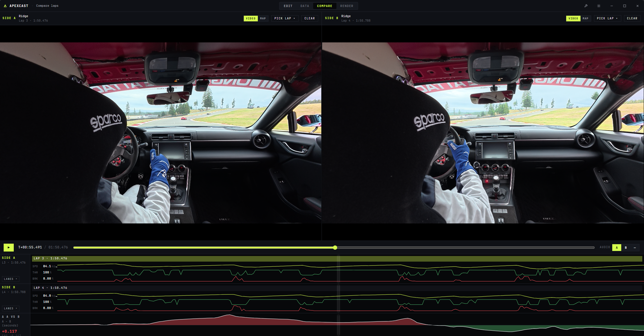This screenshot has height=336, width=644.
Task: Click the 'Δ A VS B' label
Action: 11,317
